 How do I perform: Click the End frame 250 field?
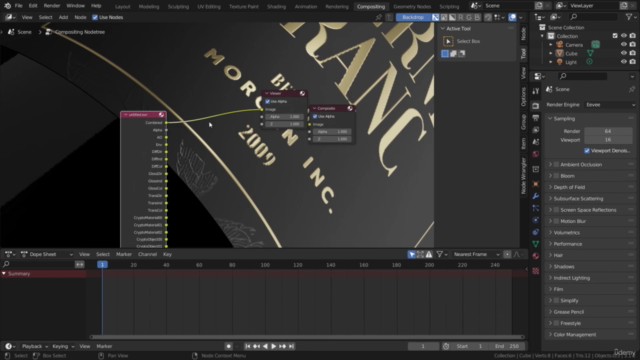pos(507,346)
